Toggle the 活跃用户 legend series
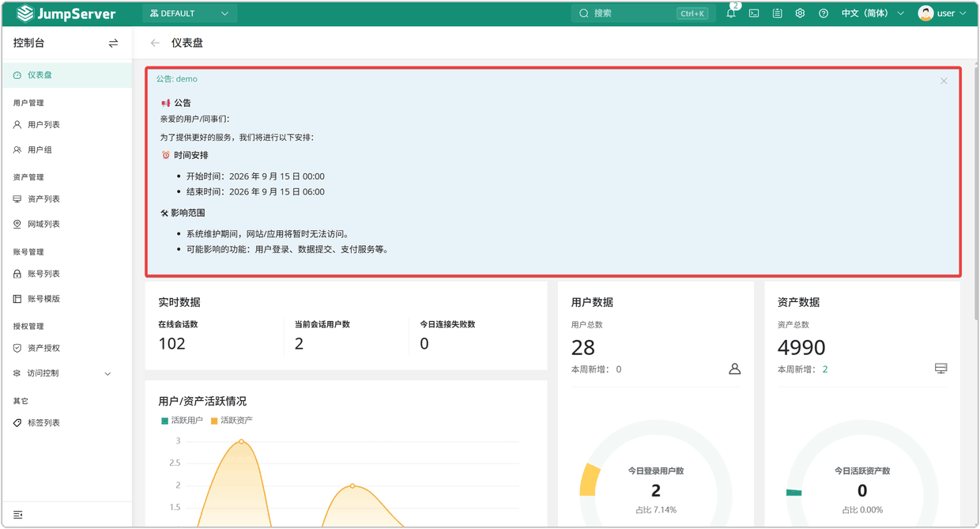The height and width of the screenshot is (529, 980). pyautogui.click(x=183, y=421)
